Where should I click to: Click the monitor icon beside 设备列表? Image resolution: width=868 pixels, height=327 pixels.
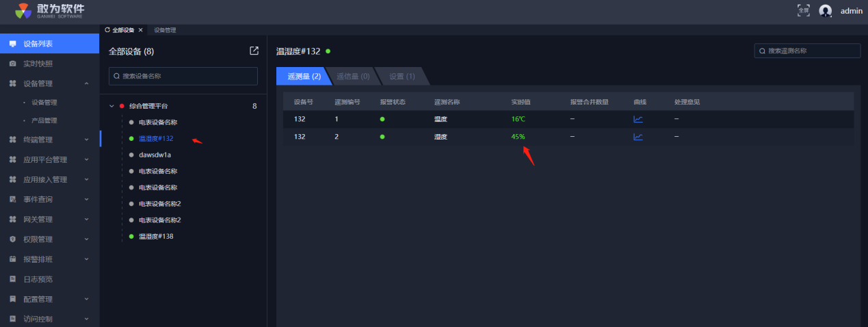point(12,44)
